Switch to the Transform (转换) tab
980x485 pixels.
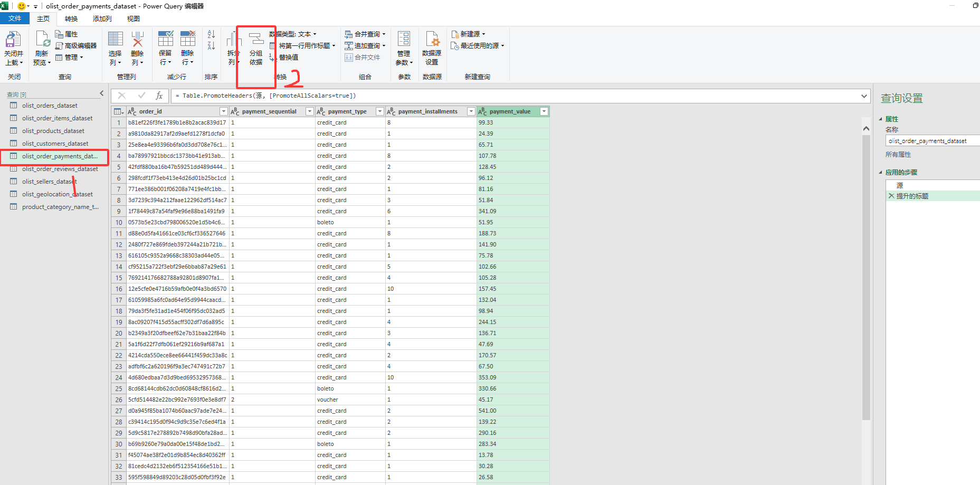point(71,18)
